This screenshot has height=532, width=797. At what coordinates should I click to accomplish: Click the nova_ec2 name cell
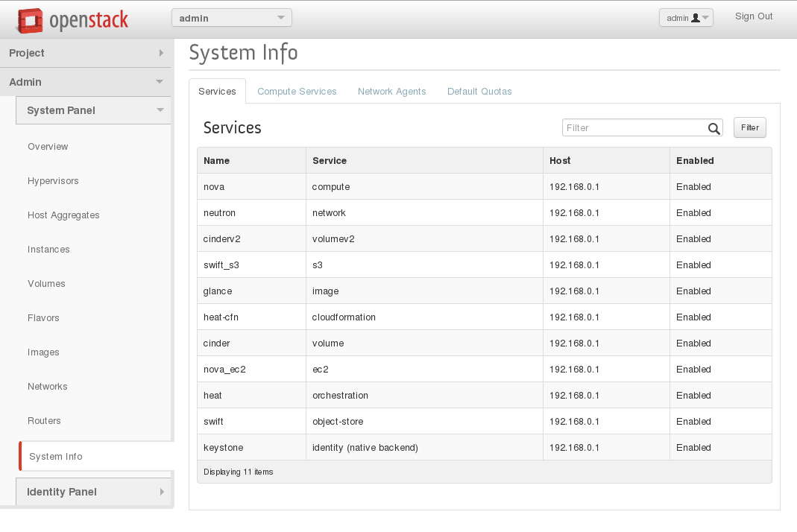click(251, 370)
